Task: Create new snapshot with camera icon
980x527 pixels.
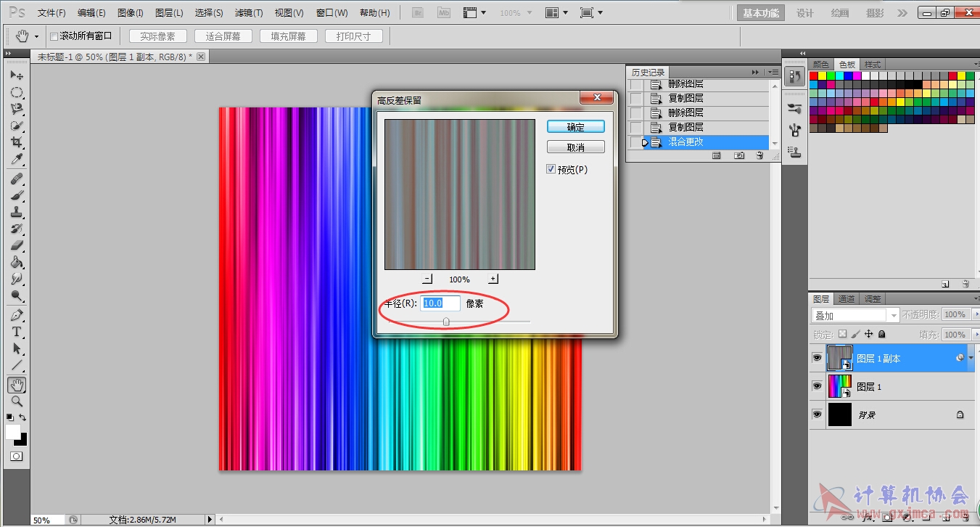Action: [738, 155]
